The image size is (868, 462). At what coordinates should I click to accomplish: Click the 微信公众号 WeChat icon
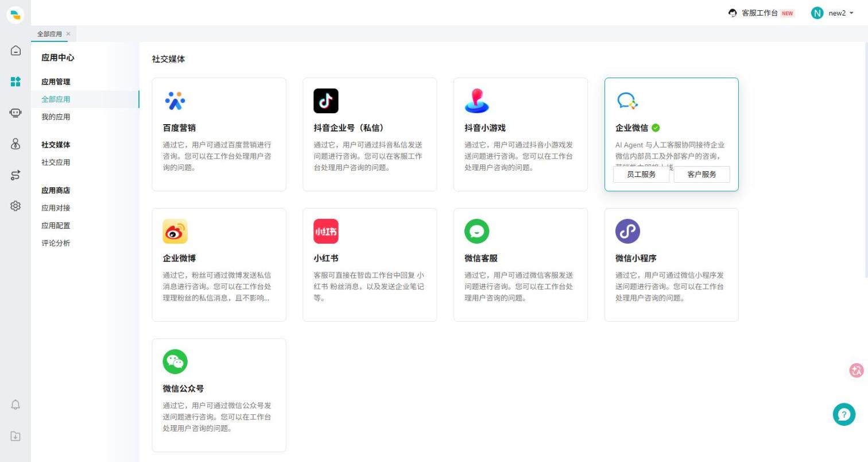(175, 361)
